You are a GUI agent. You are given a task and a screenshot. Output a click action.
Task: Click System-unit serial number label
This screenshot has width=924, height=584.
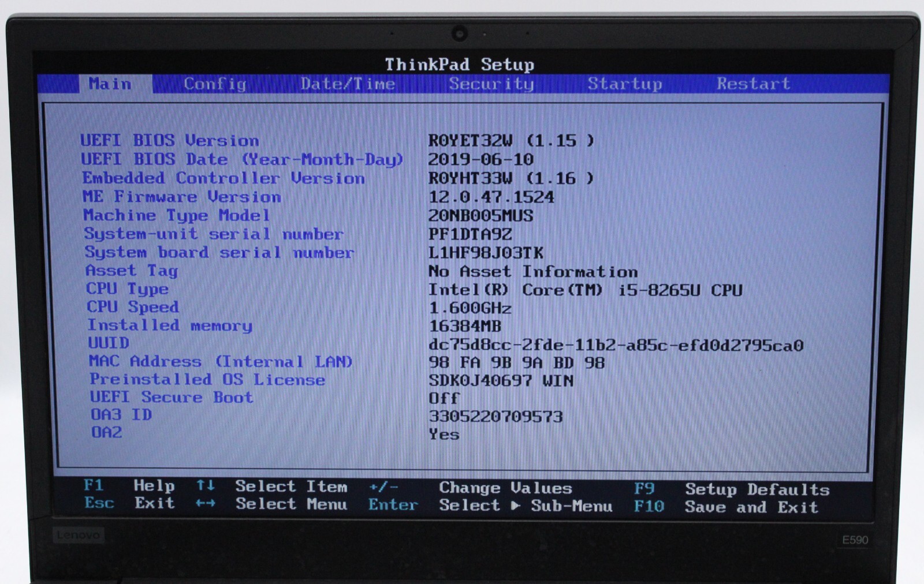[x=214, y=234]
